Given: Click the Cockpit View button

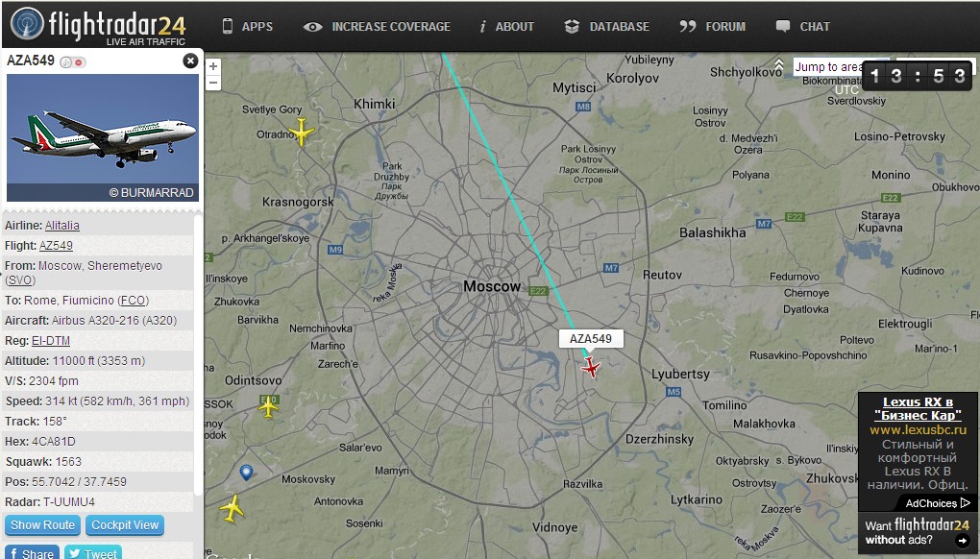Looking at the screenshot, I should (125, 525).
